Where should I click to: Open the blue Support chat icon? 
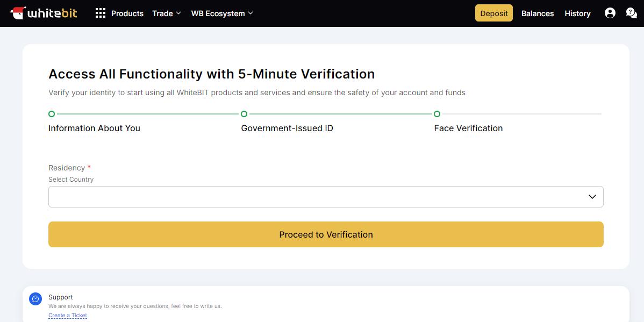coord(35,299)
